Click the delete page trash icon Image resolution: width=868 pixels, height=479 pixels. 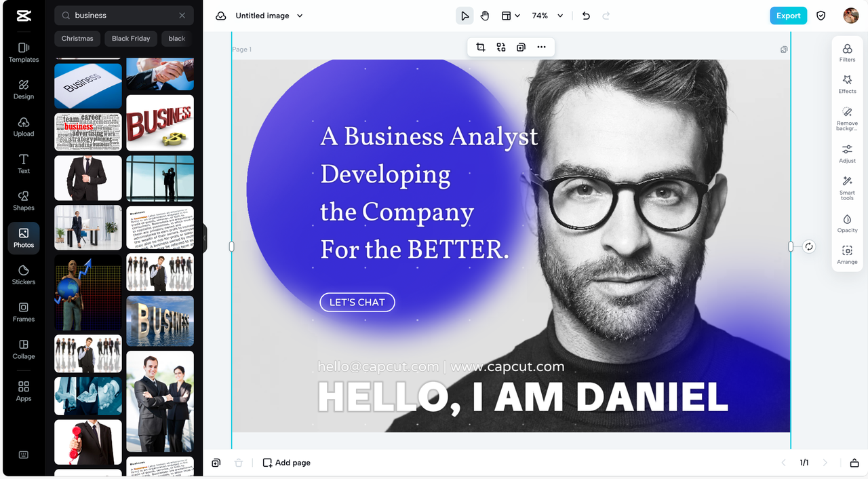[x=239, y=463]
